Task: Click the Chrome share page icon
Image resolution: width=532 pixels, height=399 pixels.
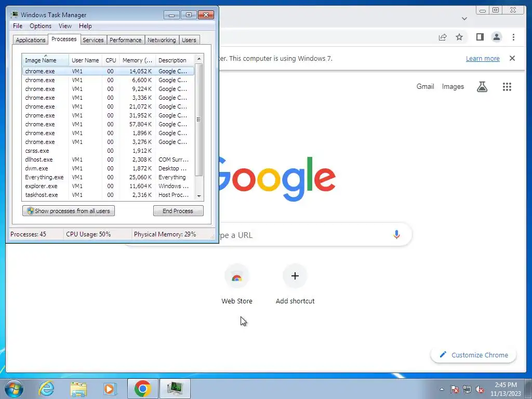Action: point(443,37)
